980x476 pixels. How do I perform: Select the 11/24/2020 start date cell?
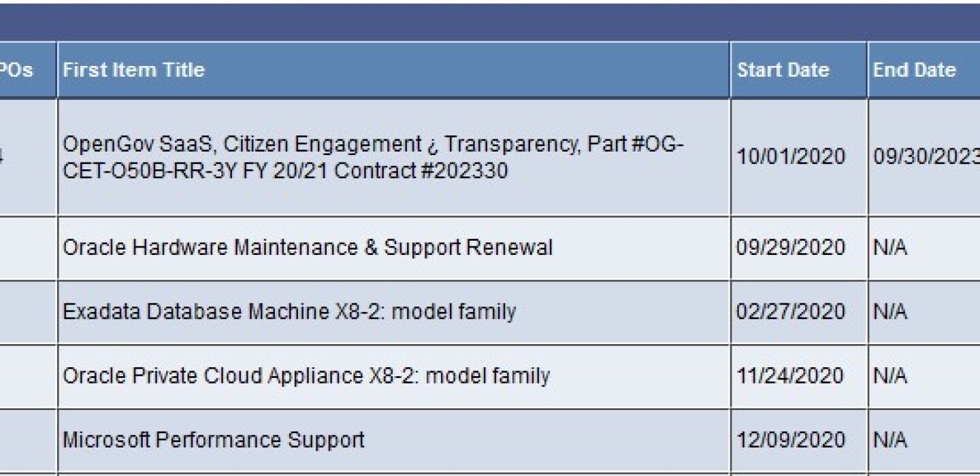pos(790,375)
